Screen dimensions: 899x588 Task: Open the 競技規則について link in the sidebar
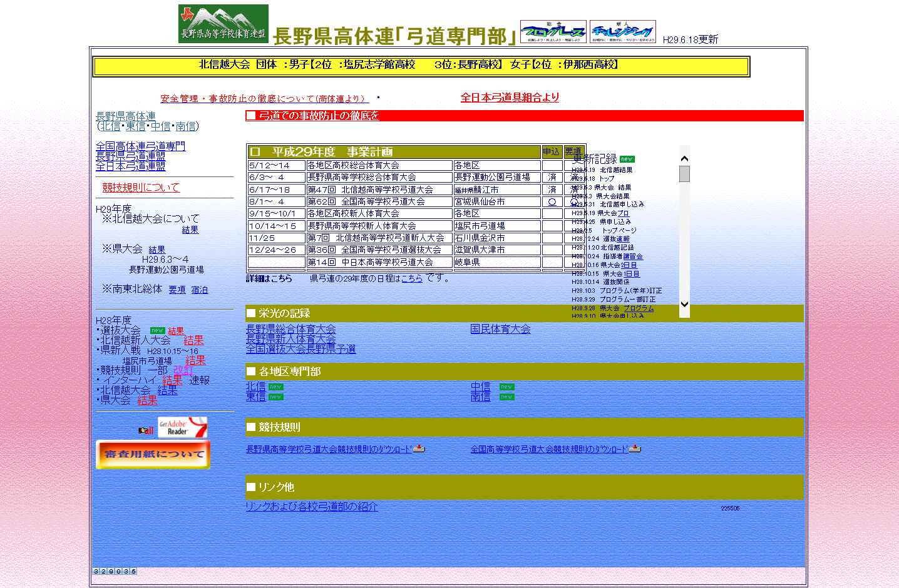(141, 187)
